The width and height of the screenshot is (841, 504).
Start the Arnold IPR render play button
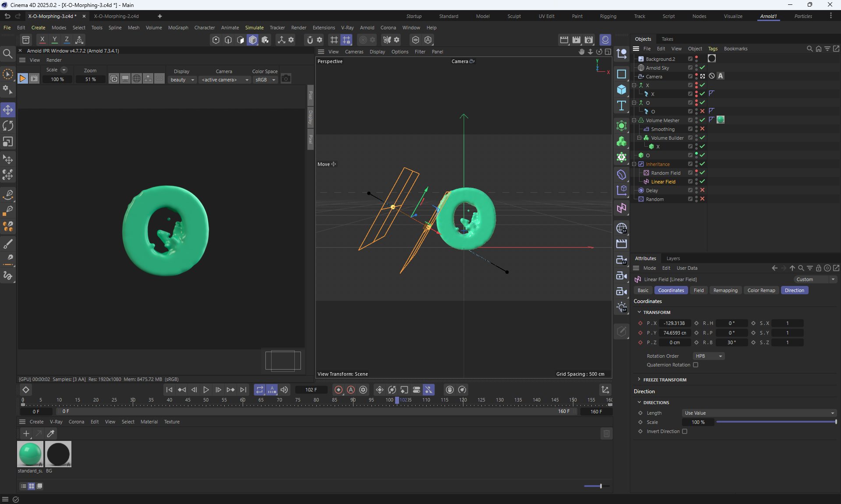[x=23, y=79]
